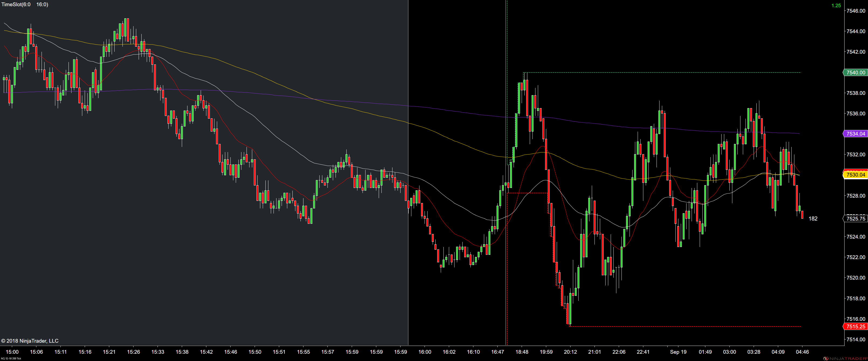Click the 15:46 time axis label

[x=230, y=352]
